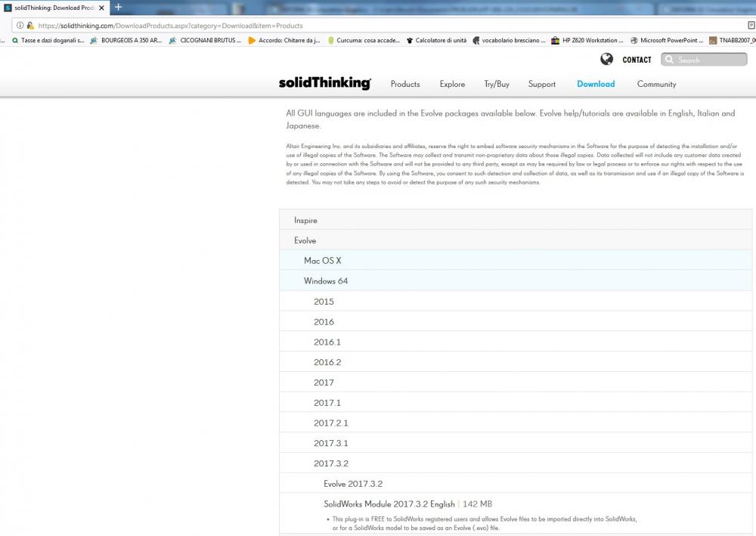Viewport: 756px width, 536px height.
Task: Open the Explore menu
Action: pyautogui.click(x=452, y=84)
